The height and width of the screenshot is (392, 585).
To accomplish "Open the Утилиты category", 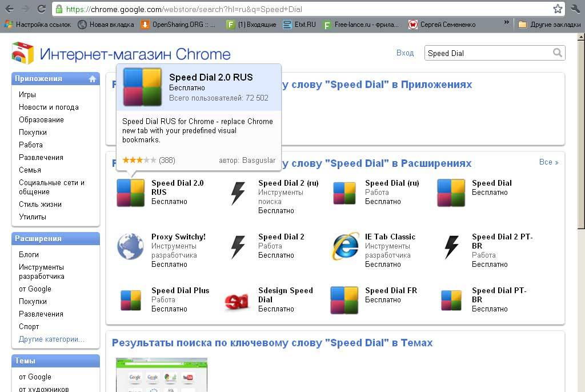I will tap(33, 217).
